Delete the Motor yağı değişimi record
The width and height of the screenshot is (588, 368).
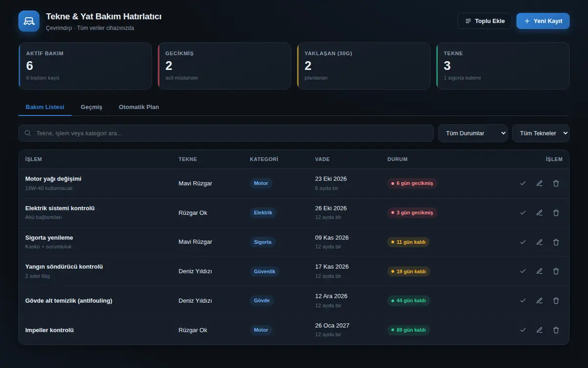[x=556, y=184]
